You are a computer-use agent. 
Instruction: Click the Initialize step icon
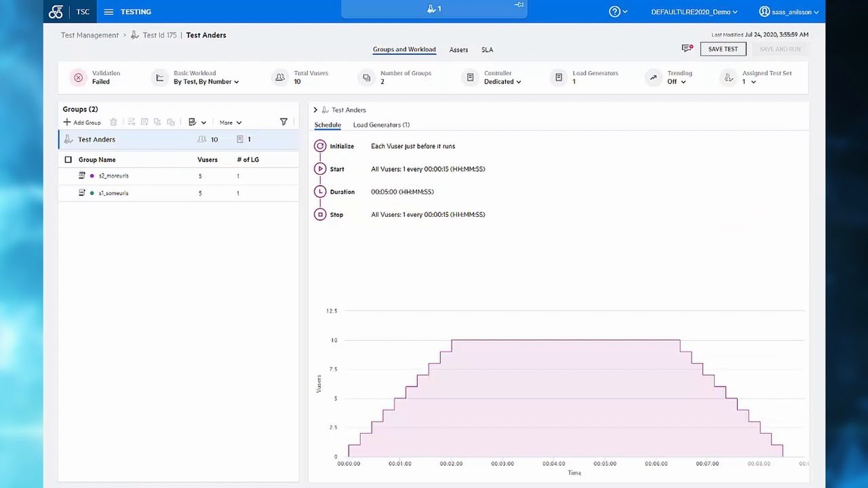[320, 146]
